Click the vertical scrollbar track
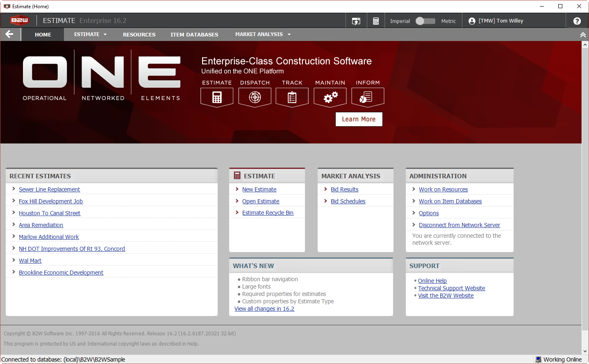This screenshot has width=589, height=364. (x=585, y=198)
